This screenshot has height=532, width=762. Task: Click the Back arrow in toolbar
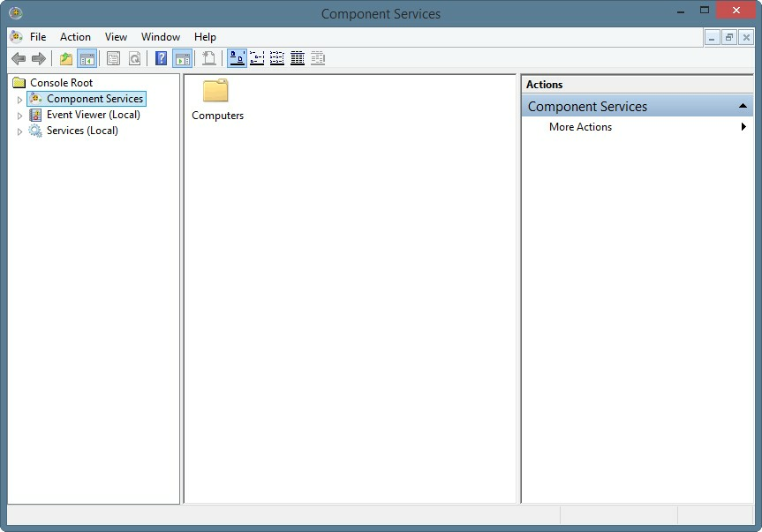(19, 59)
